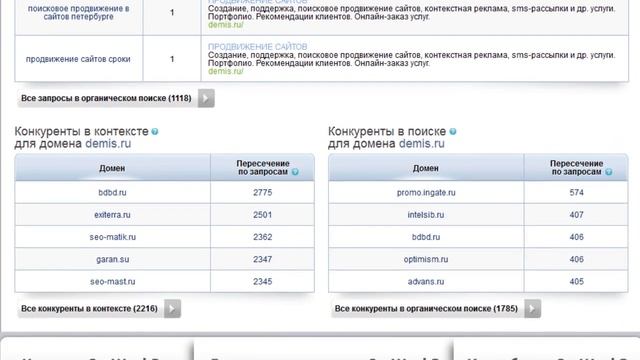The image size is (640, 360).
Task: Click value 574 for promo.ingate.ru
Action: point(576,193)
